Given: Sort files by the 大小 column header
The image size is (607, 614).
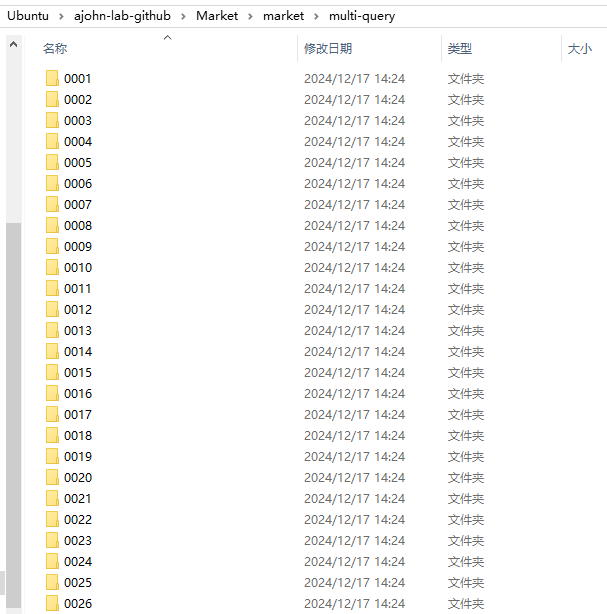Looking at the screenshot, I should point(580,49).
